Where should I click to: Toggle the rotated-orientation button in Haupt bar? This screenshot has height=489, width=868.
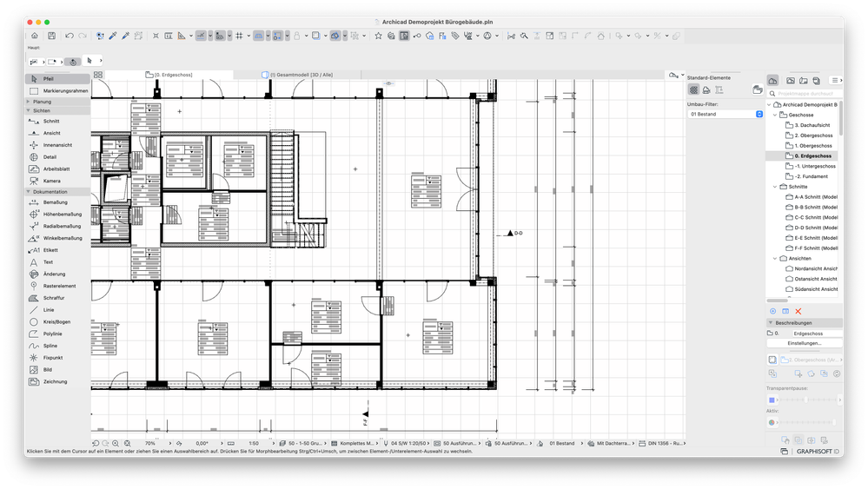[72, 62]
